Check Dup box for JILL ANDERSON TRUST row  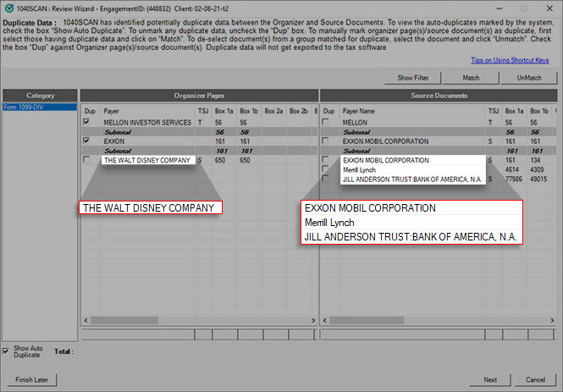pyautogui.click(x=325, y=178)
